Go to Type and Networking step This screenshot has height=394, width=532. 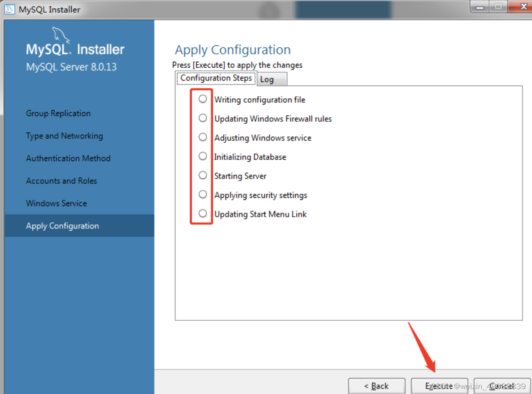pyautogui.click(x=64, y=136)
